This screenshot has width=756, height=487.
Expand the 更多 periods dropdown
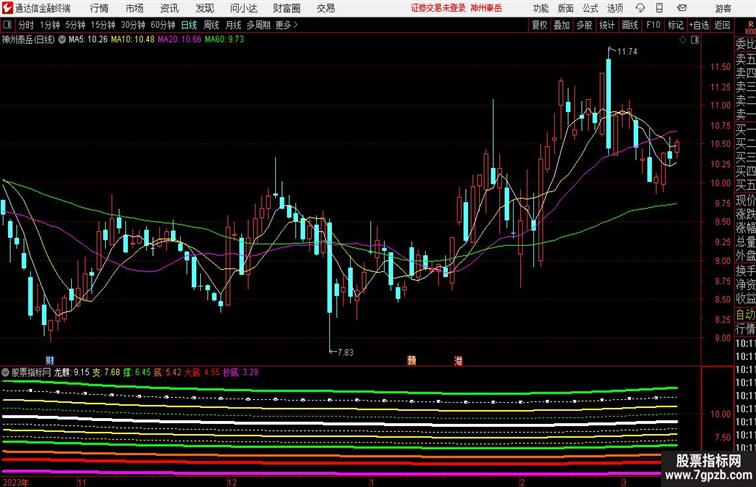click(286, 25)
